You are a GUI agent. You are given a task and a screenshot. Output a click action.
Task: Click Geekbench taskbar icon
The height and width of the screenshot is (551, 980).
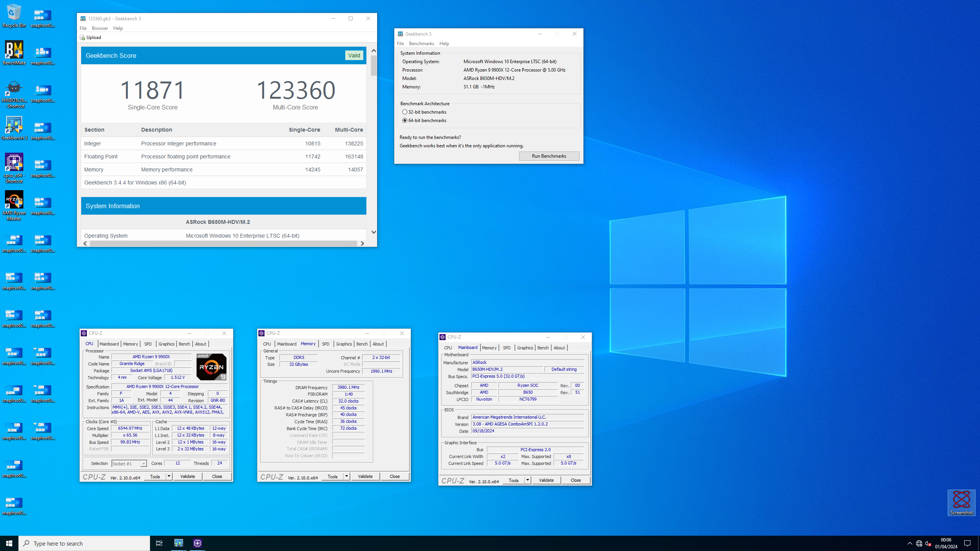(179, 543)
